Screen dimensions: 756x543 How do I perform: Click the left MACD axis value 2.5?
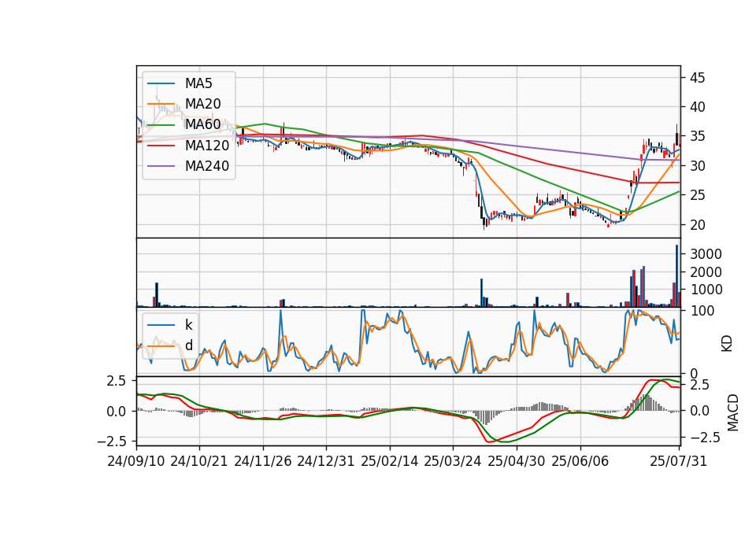(x=117, y=381)
